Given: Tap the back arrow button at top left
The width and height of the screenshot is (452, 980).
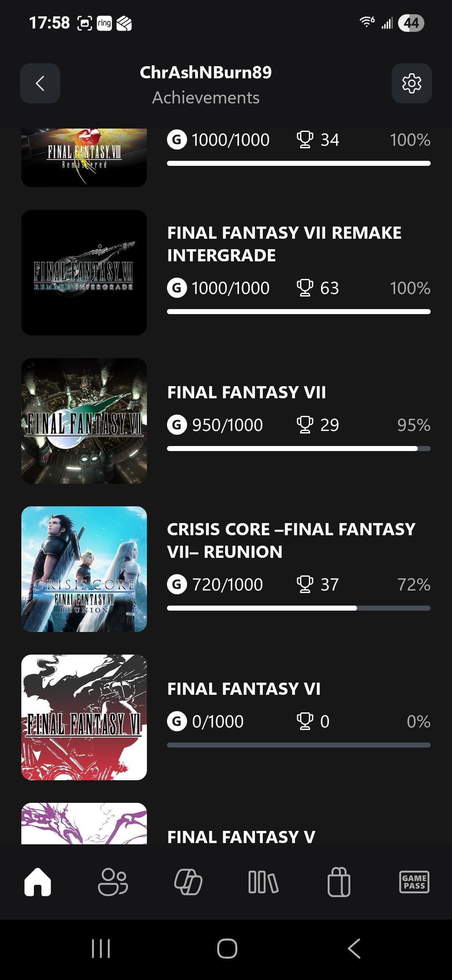Looking at the screenshot, I should (x=40, y=83).
